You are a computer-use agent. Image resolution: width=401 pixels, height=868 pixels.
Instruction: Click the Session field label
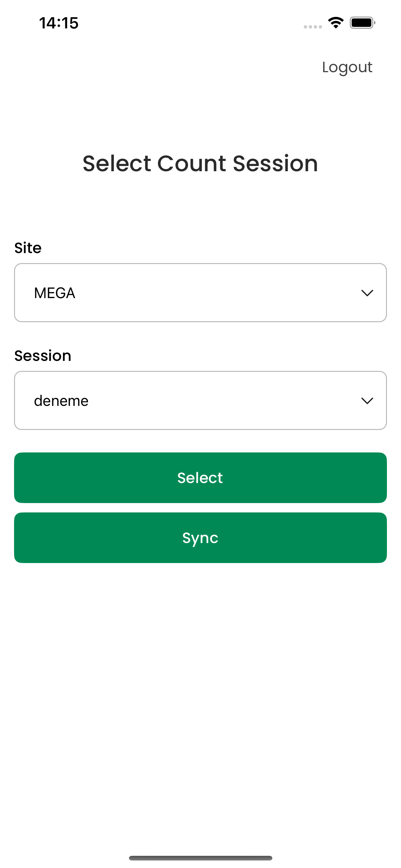[x=43, y=356]
